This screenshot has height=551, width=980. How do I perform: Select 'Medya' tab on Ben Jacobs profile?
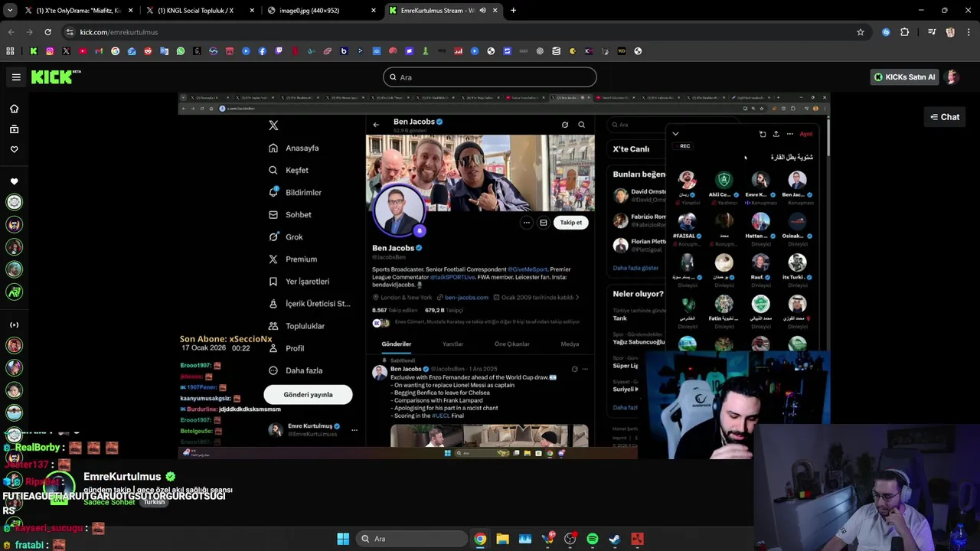tap(570, 344)
